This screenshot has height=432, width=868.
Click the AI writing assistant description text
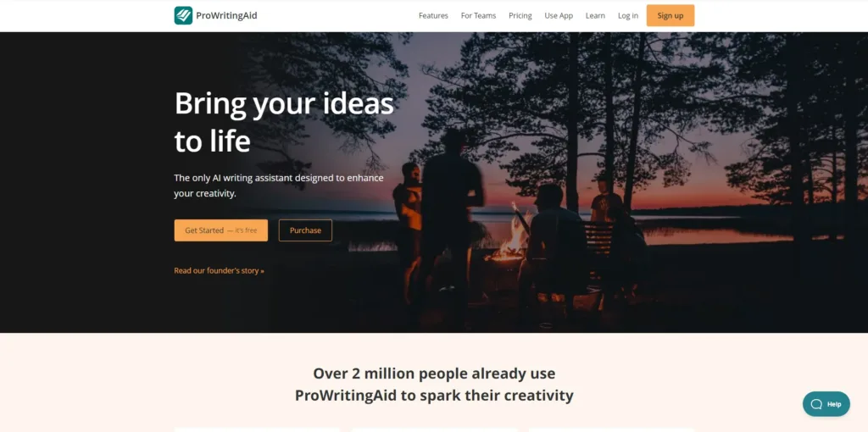(x=279, y=186)
